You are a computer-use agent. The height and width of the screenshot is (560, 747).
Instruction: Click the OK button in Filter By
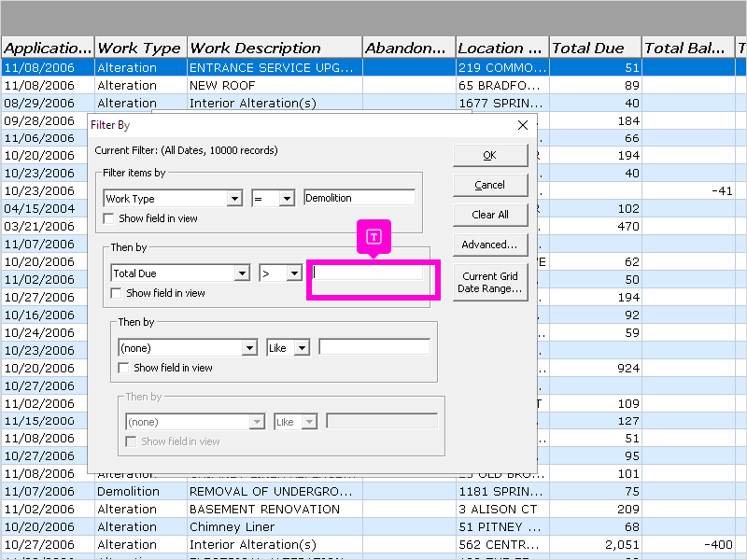(x=490, y=155)
